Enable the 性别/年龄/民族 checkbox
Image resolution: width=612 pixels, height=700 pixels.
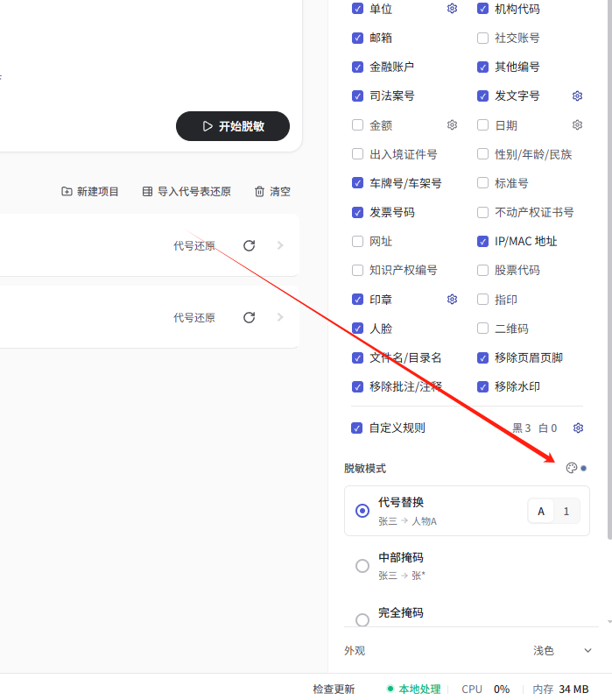[482, 154]
